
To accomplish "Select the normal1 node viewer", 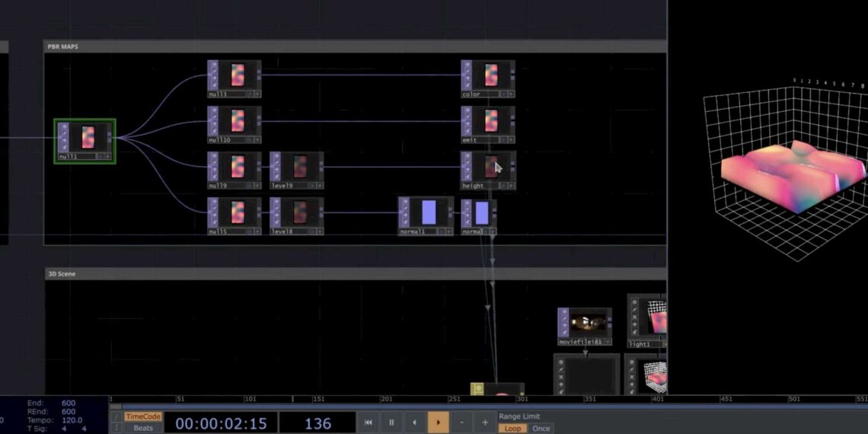I will pyautogui.click(x=429, y=212).
